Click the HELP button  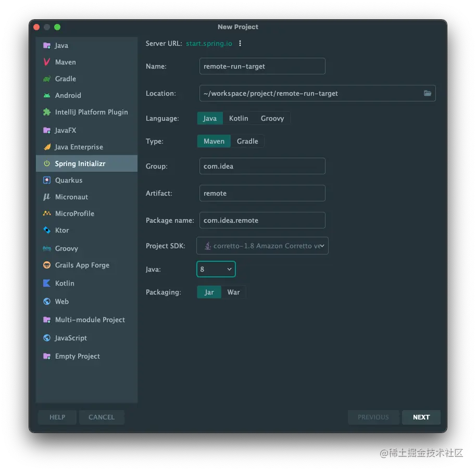point(57,417)
